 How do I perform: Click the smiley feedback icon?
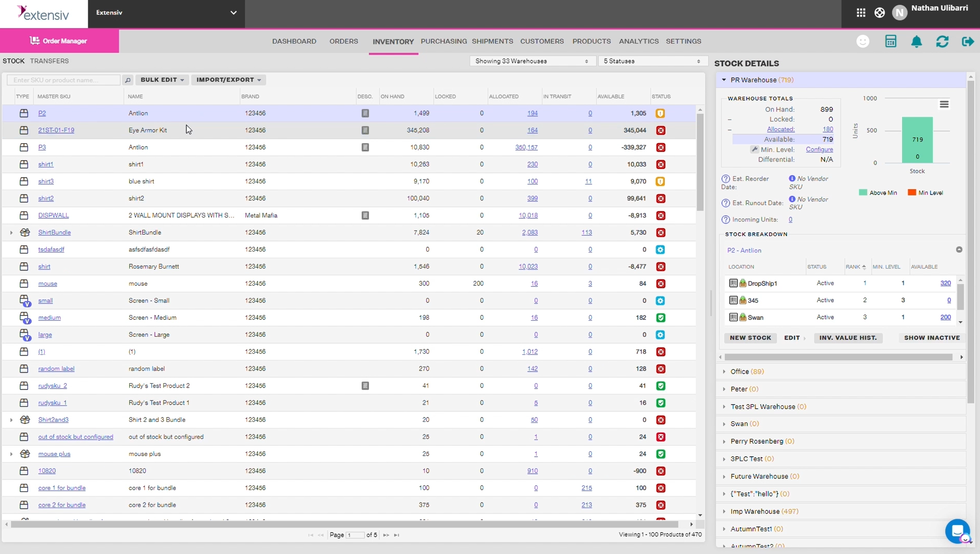[x=863, y=42]
